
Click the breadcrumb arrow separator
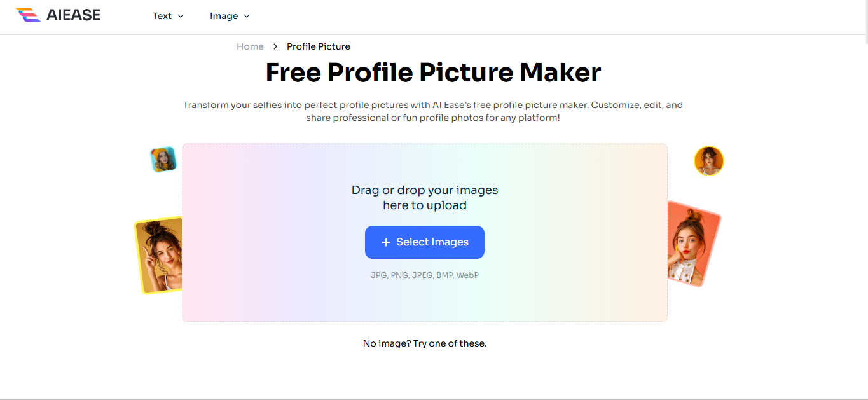275,46
